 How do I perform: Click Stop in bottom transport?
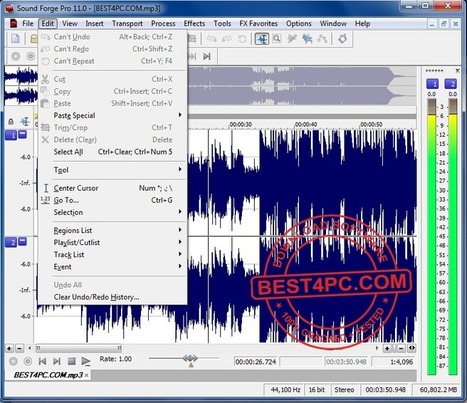point(71,361)
